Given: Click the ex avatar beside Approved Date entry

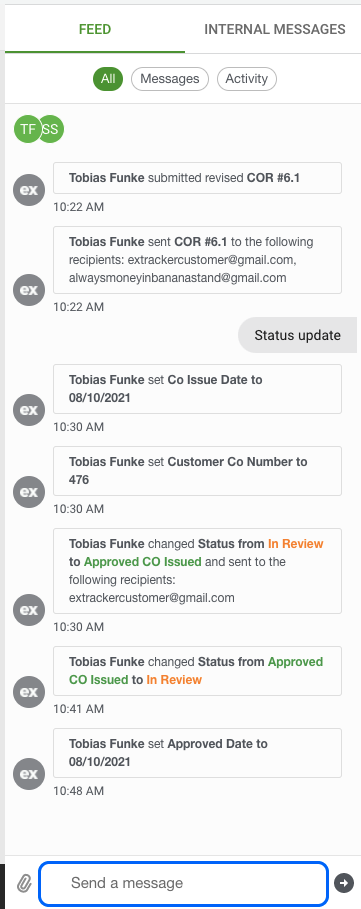Looking at the screenshot, I should (29, 773).
